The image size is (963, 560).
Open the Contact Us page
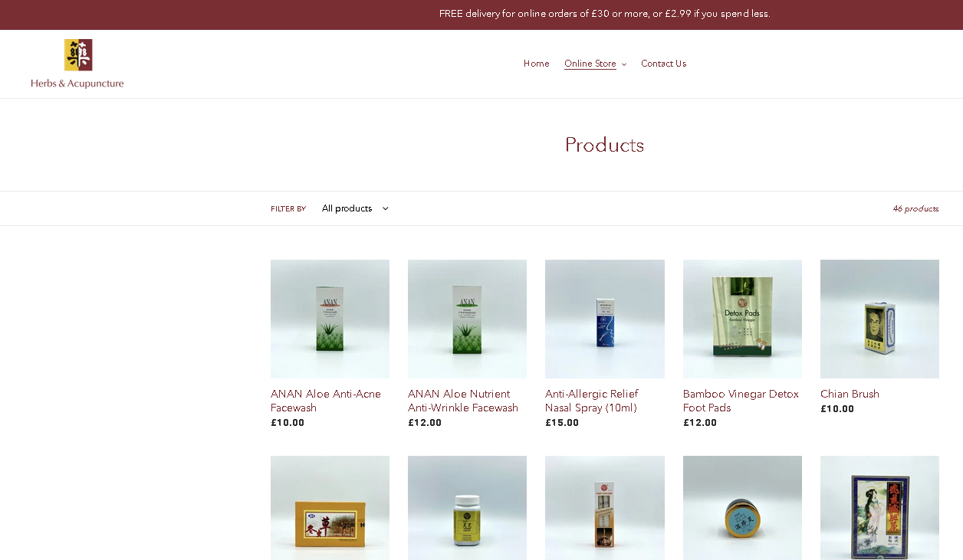click(664, 64)
